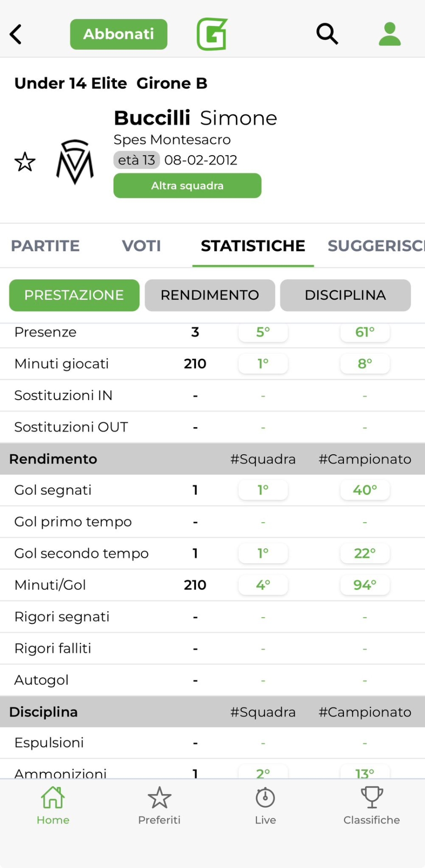Image resolution: width=425 pixels, height=868 pixels.
Task: Switch to the VOTI tab
Action: tap(141, 246)
